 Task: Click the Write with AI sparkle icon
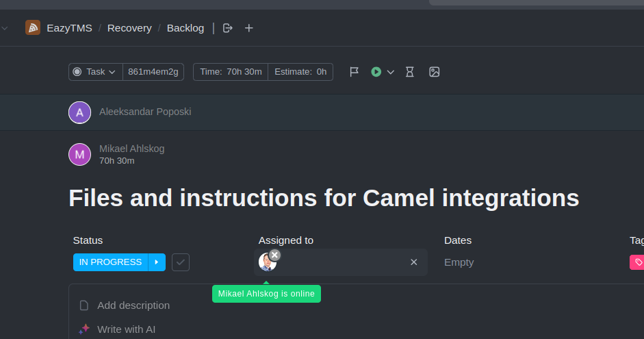[84, 329]
